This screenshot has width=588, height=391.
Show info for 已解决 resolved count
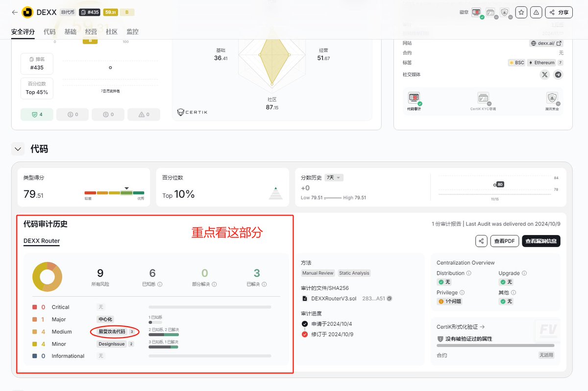(264, 284)
